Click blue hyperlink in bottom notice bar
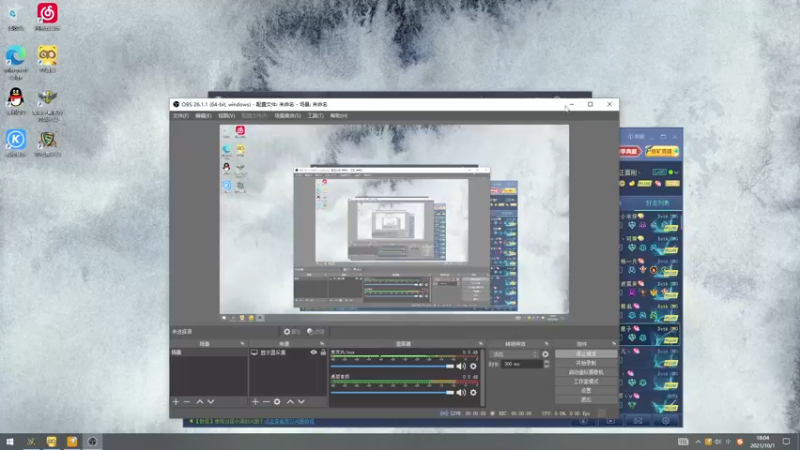Viewport: 800px width, 450px height. click(x=289, y=421)
